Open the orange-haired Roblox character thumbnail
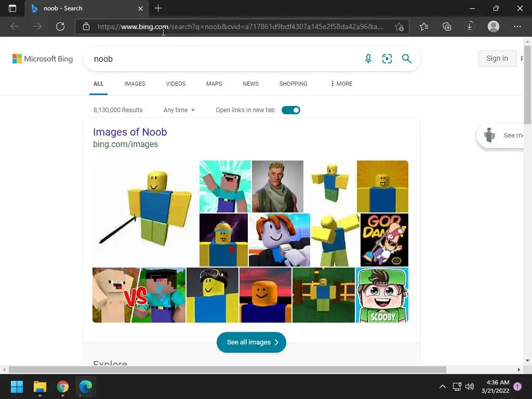This screenshot has width=532, height=399. [279, 240]
